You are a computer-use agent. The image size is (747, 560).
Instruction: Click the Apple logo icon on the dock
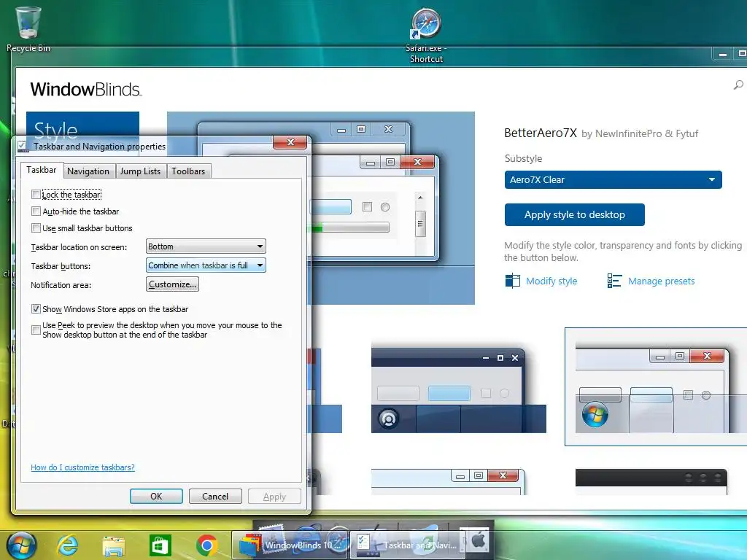[x=478, y=541]
